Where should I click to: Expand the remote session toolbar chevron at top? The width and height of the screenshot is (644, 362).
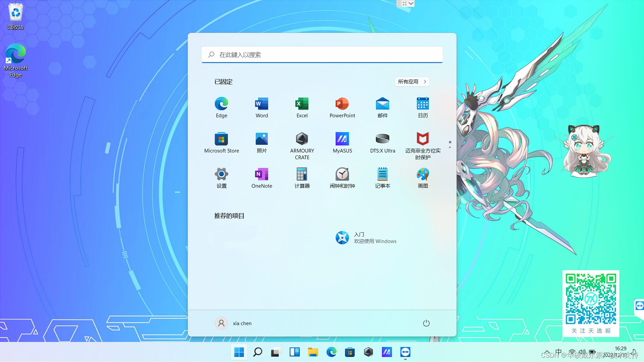point(411,3)
